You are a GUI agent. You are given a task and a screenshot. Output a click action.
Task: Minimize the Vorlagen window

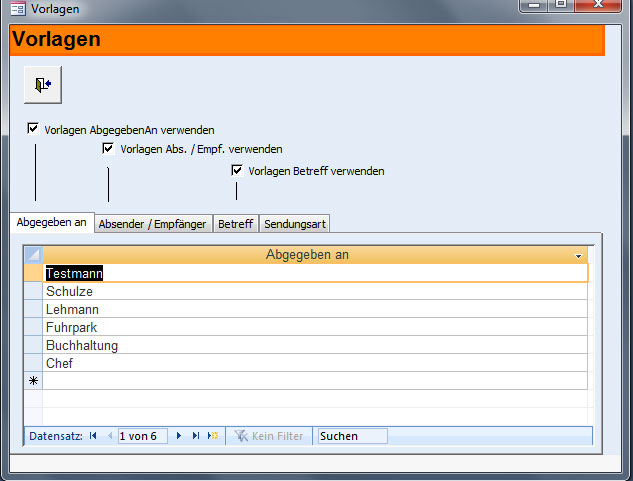534,5
